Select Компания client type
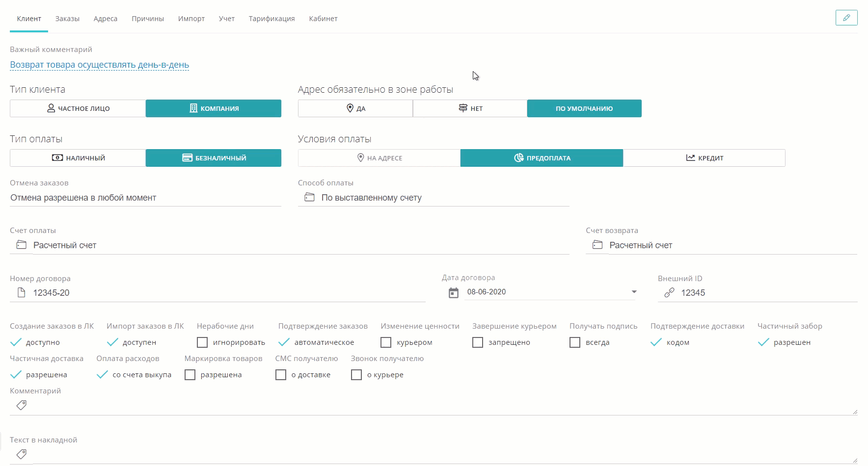Image resolution: width=868 pixels, height=466 pixels. (x=214, y=108)
